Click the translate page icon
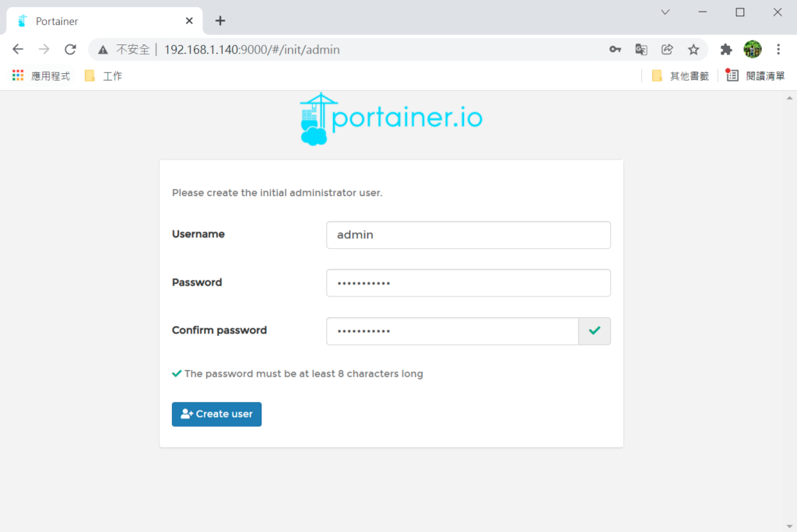This screenshot has height=532, width=797. click(x=641, y=50)
